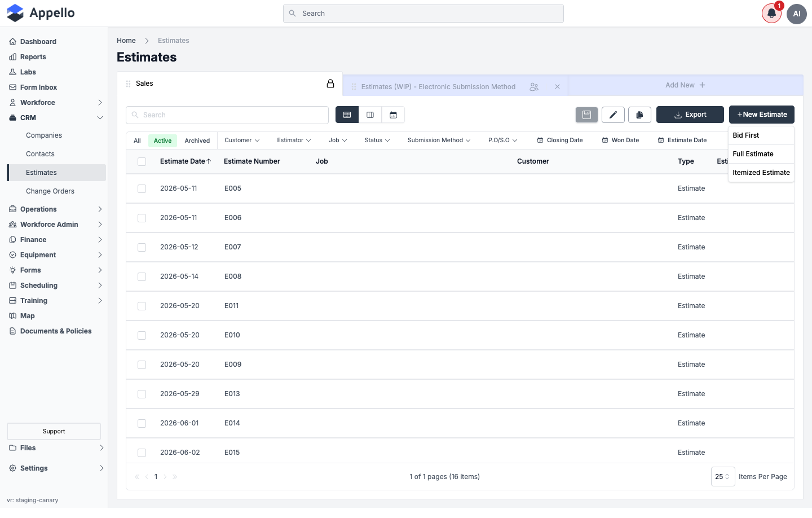Close the Estimates (WIP) tab
Image resolution: width=812 pixels, height=518 pixels.
(557, 87)
